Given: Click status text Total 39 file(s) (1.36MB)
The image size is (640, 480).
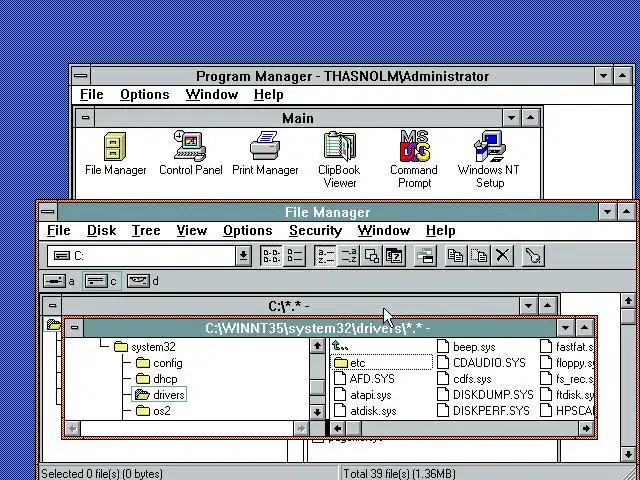Looking at the screenshot, I should click(x=399, y=473).
